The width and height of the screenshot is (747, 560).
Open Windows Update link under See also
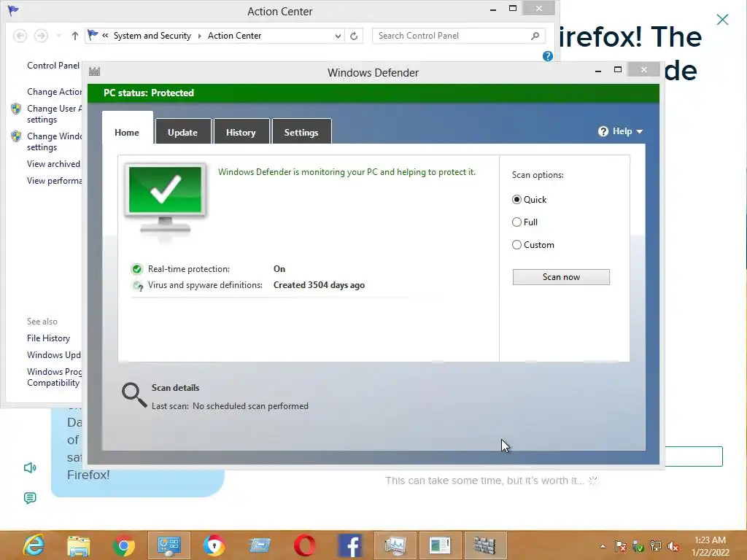point(54,355)
